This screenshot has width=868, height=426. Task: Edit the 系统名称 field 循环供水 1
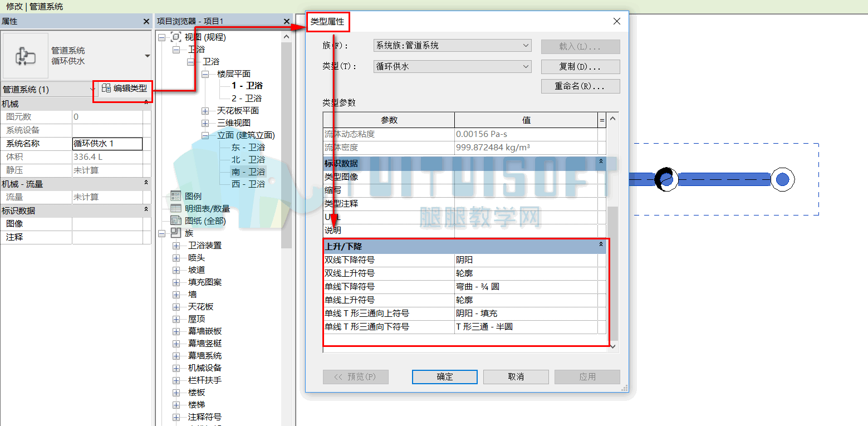coord(107,144)
